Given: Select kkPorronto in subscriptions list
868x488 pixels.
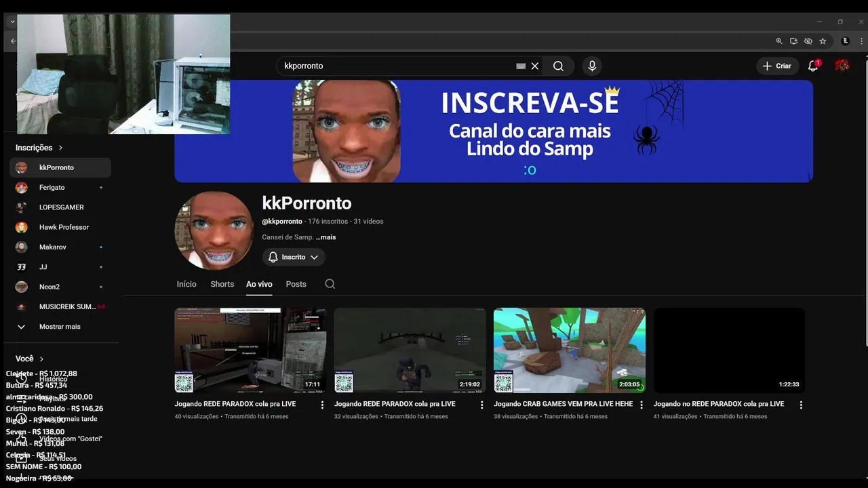Looking at the screenshot, I should [x=60, y=167].
